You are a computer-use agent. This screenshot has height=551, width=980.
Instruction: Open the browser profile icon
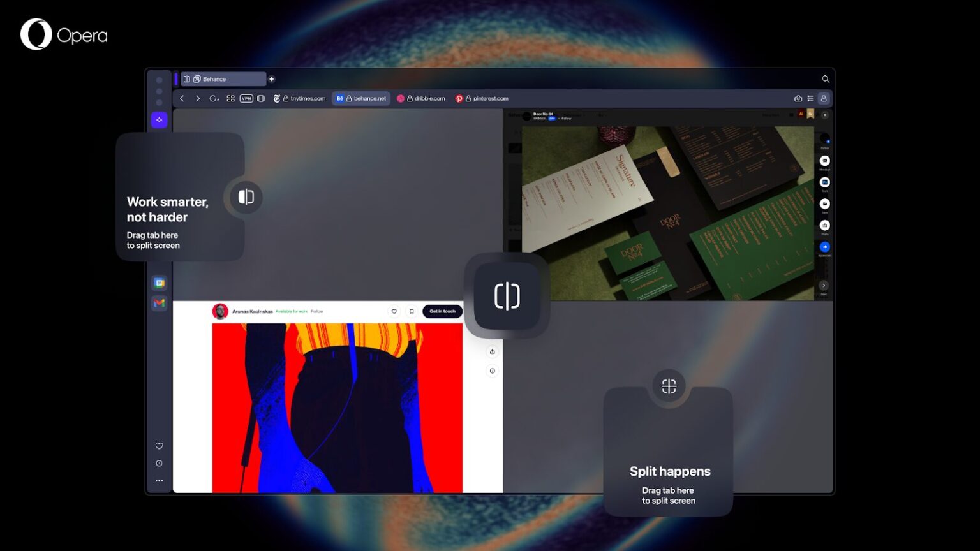(824, 98)
